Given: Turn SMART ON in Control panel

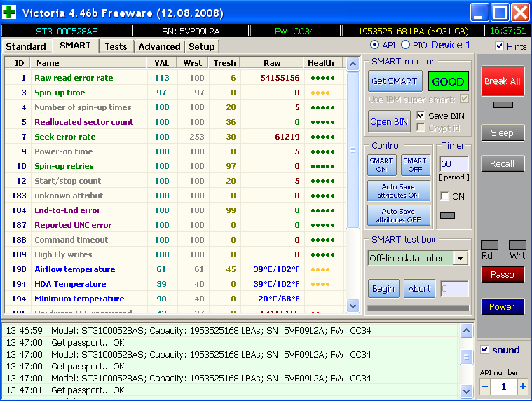Looking at the screenshot, I should point(381,165).
